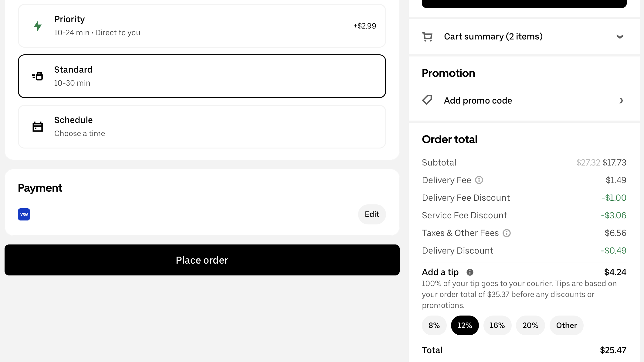Viewport: 644px width, 362px height.
Task: Enter a custom tip with Other
Action: point(566,326)
